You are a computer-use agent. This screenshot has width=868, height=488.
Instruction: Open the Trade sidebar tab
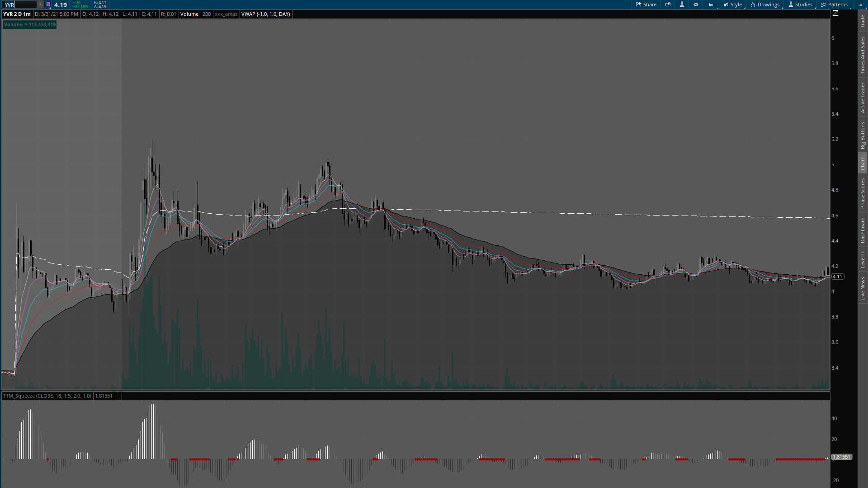(x=863, y=21)
